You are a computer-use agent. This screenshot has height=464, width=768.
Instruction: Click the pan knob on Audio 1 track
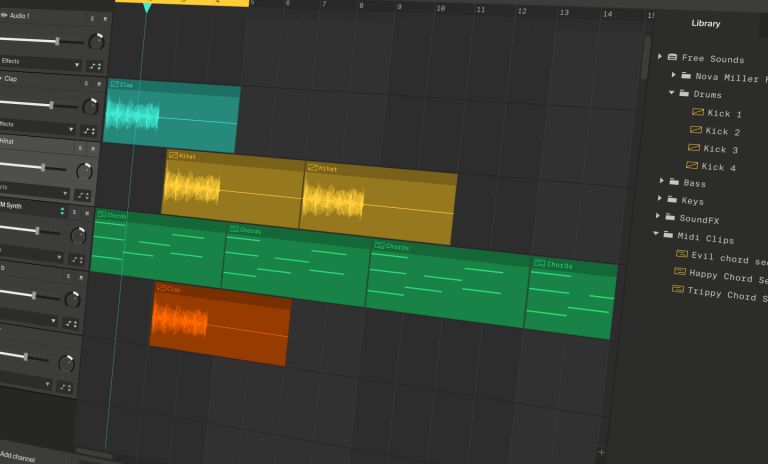(96, 42)
